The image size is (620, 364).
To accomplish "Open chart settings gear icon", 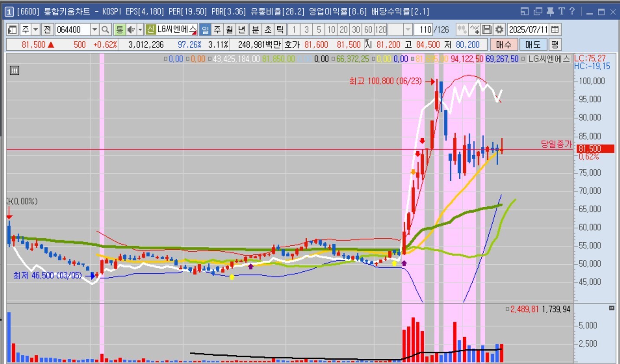I will (499, 29).
